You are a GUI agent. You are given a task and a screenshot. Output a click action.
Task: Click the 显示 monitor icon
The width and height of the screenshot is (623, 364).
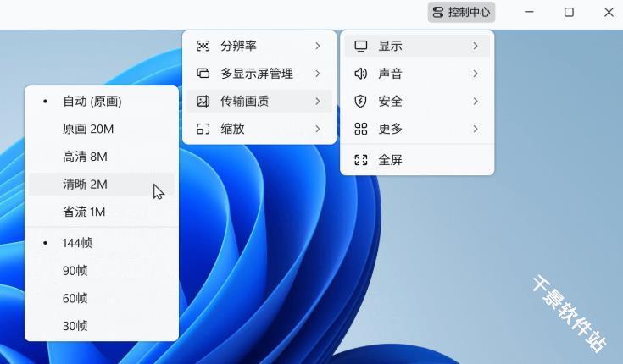tap(361, 46)
